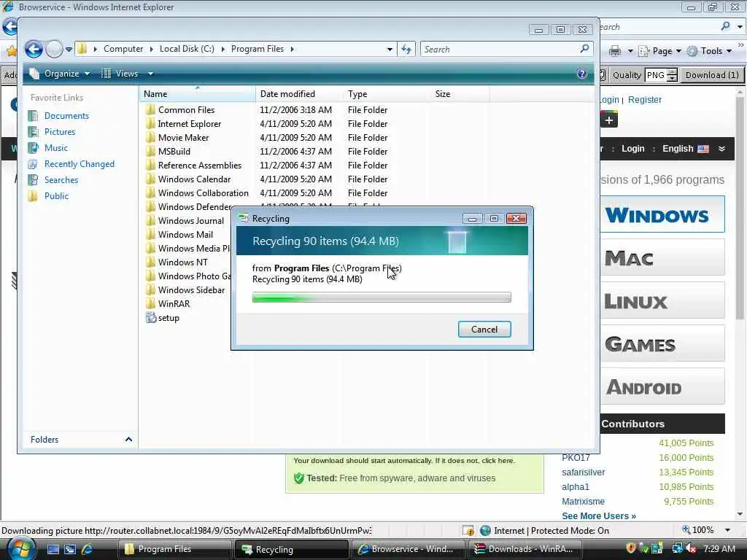Click the Android platform button on webpage
747x560 pixels.
pos(662,386)
